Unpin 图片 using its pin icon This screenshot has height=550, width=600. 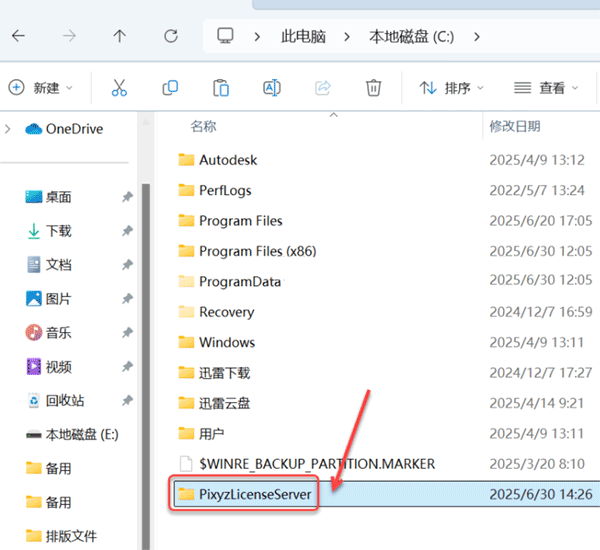pyautogui.click(x=127, y=298)
